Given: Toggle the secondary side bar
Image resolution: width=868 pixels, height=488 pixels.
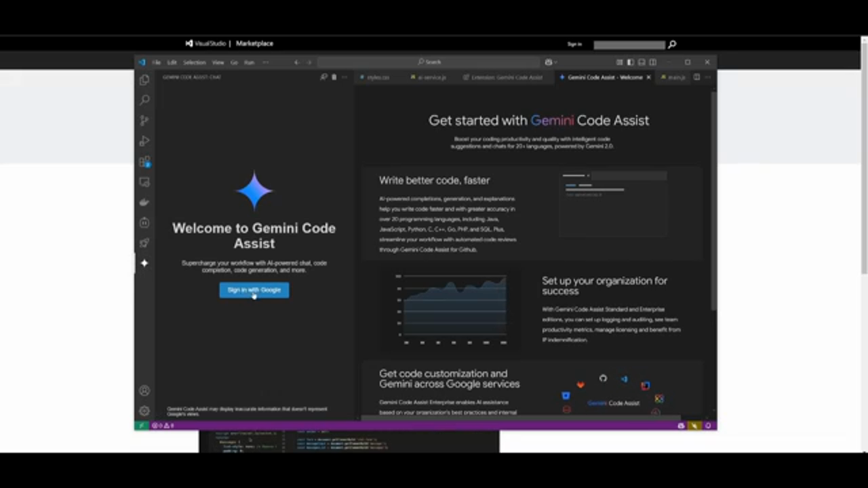Looking at the screenshot, I should tap(652, 62).
